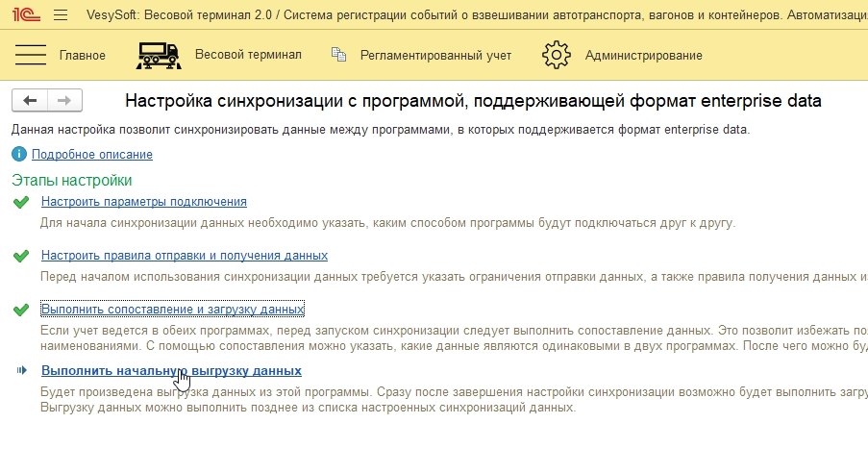868x473 pixels.
Task: Open Выполнить сопоставление и загрузку данных
Action: coord(172,310)
